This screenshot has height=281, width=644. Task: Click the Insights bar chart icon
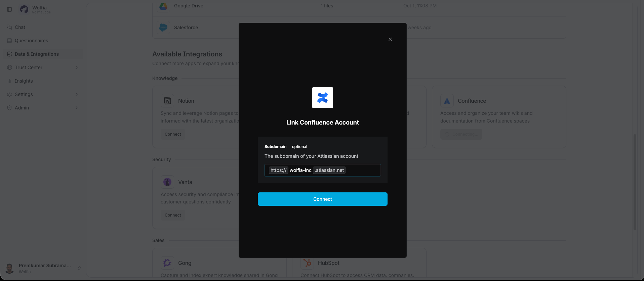9,81
